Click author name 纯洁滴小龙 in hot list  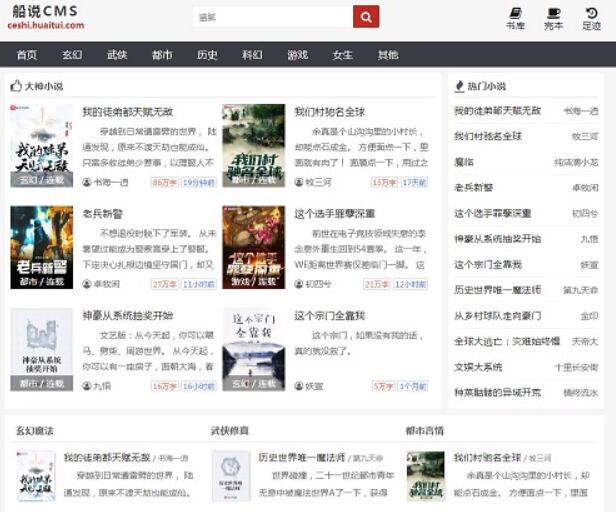[576, 162]
